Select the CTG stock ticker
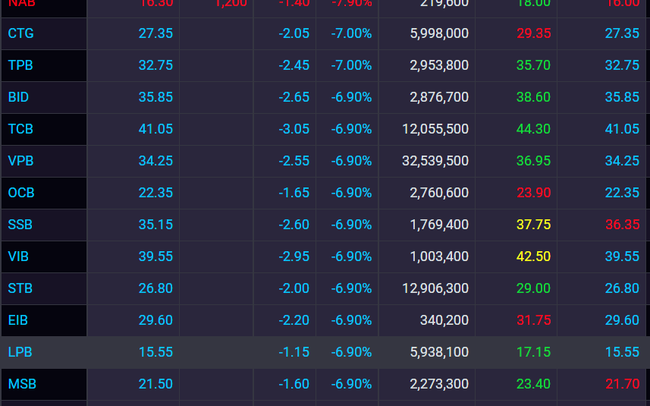 point(21,33)
